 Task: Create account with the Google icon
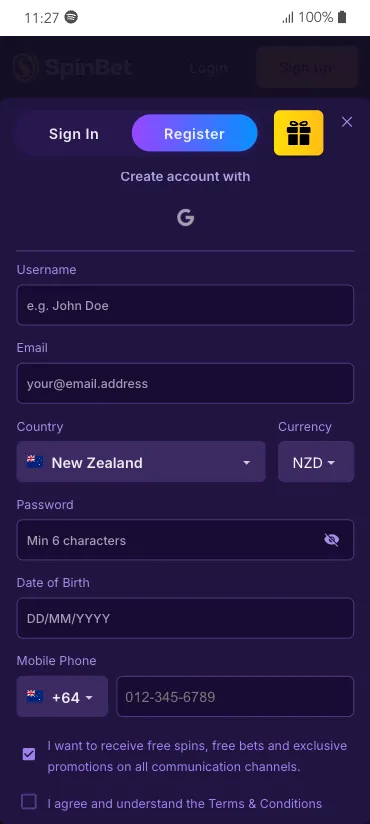(186, 217)
